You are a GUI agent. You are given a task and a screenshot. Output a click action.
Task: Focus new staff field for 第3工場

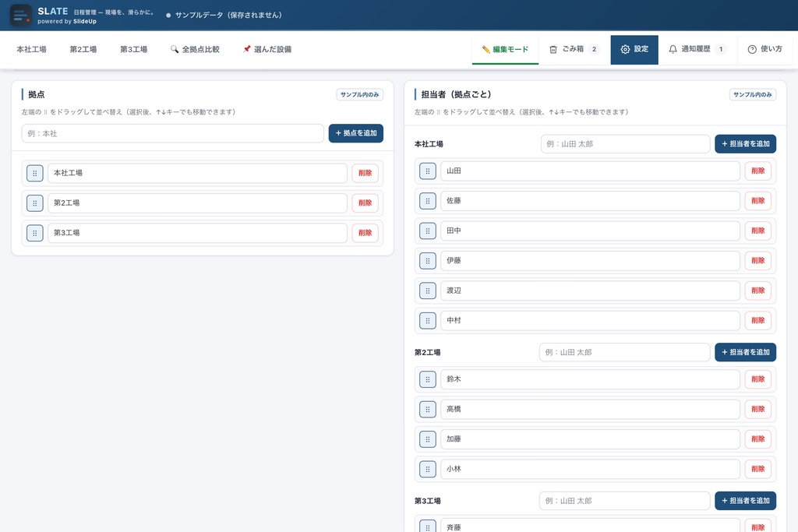tap(624, 501)
